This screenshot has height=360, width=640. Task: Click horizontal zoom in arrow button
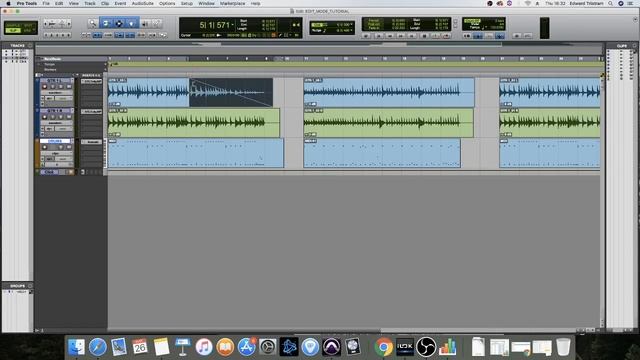click(69, 24)
